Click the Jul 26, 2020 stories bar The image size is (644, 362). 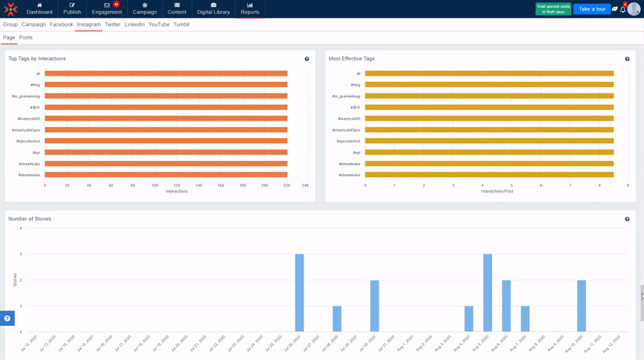pyautogui.click(x=299, y=293)
